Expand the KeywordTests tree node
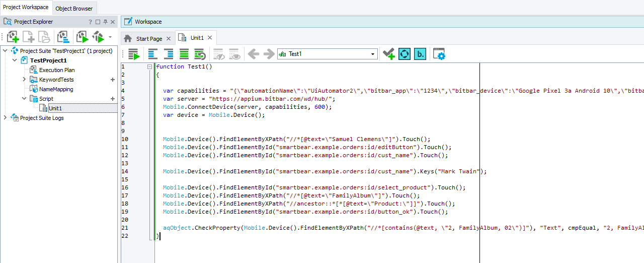Screen dimensions: 644x263 point(24,80)
